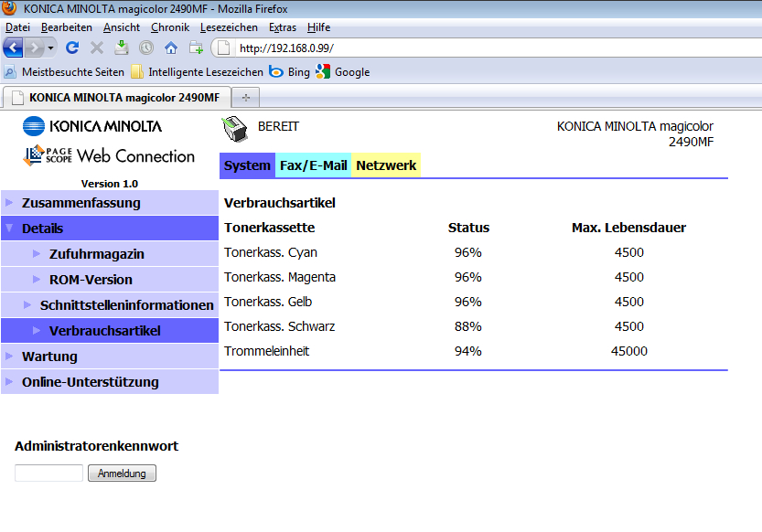Open the Google bookmark
Viewport: 762px width, 532px height.
[x=343, y=72]
